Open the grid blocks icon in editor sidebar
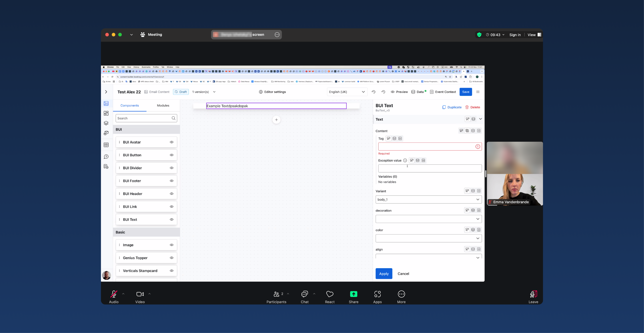The width and height of the screenshot is (644, 333). tap(106, 113)
